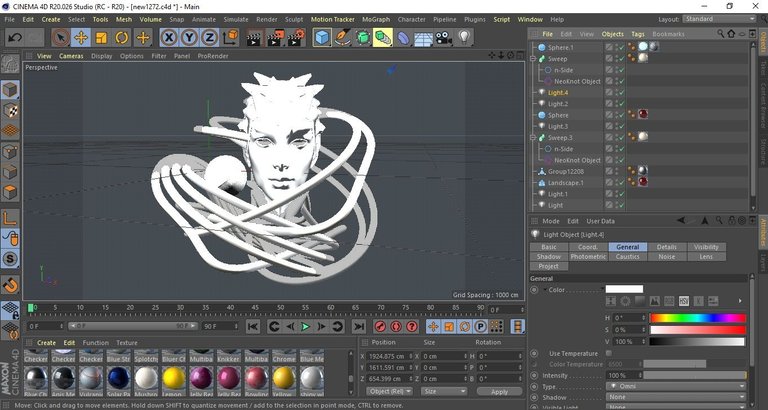Select the Live Selection tool
This screenshot has width=768, height=410.
pos(60,38)
